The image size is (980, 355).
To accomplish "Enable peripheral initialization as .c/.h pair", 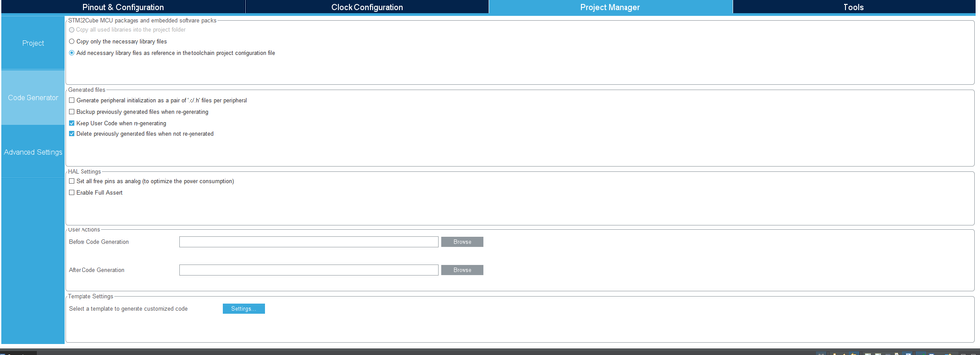I will tap(72, 100).
